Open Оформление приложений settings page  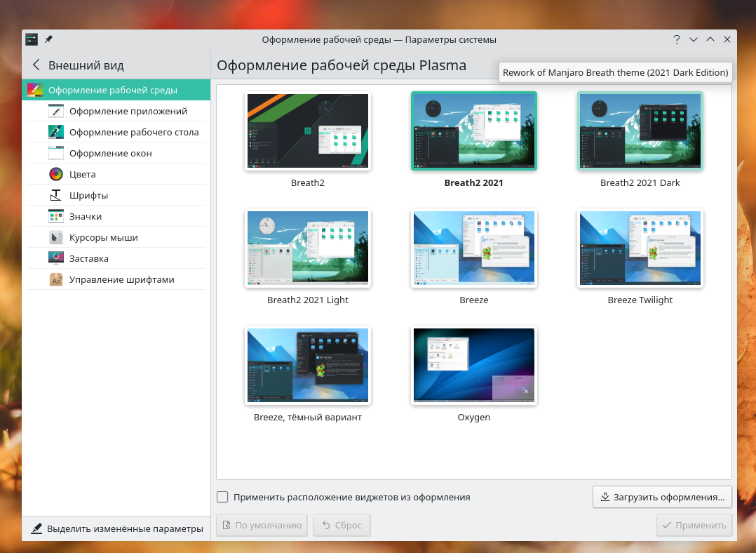(x=116, y=111)
